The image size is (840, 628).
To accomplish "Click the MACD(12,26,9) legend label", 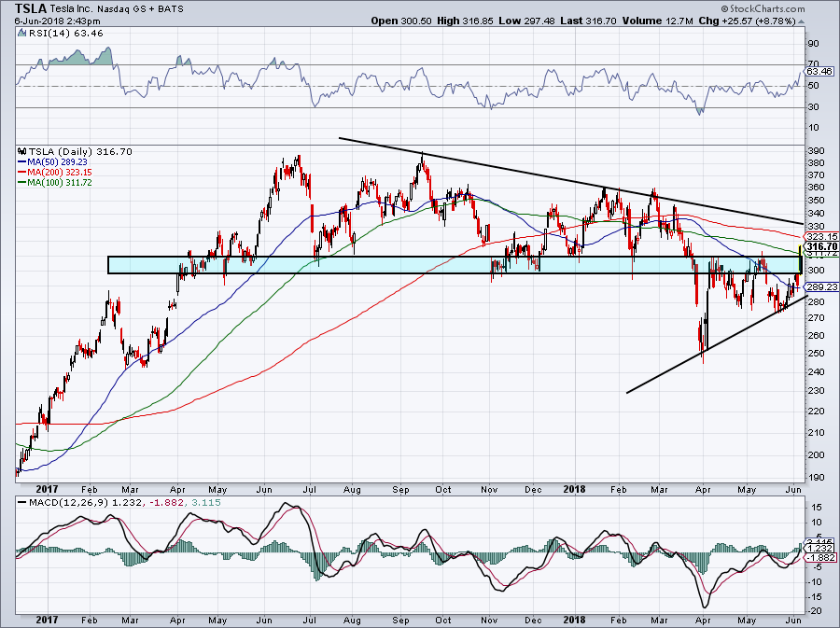I will coord(69,502).
